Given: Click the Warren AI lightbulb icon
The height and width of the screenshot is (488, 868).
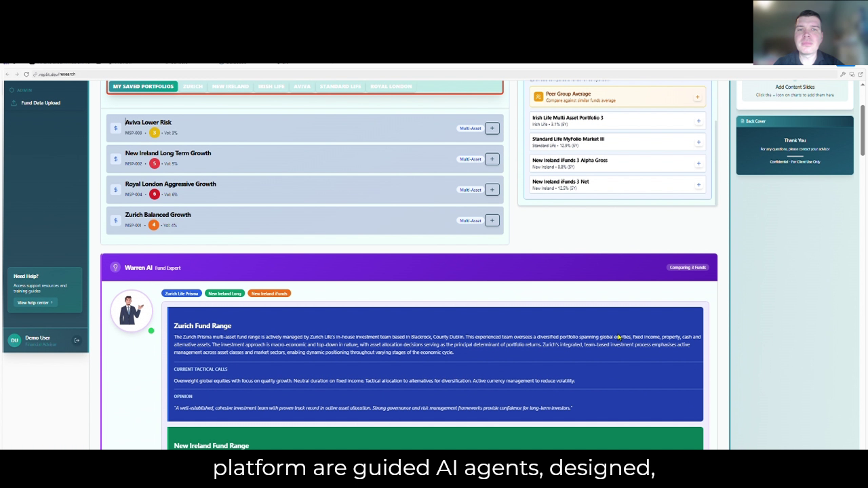Looking at the screenshot, I should pos(115,267).
